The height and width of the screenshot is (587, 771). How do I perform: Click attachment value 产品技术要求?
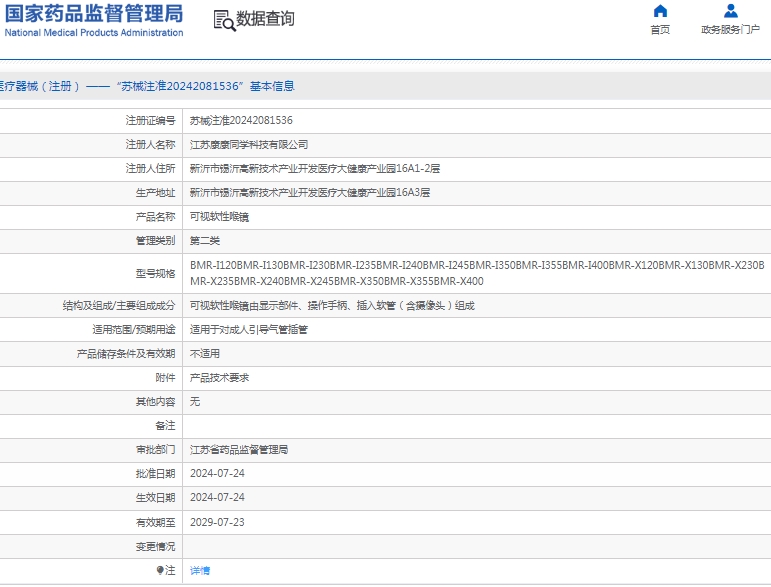[219, 378]
